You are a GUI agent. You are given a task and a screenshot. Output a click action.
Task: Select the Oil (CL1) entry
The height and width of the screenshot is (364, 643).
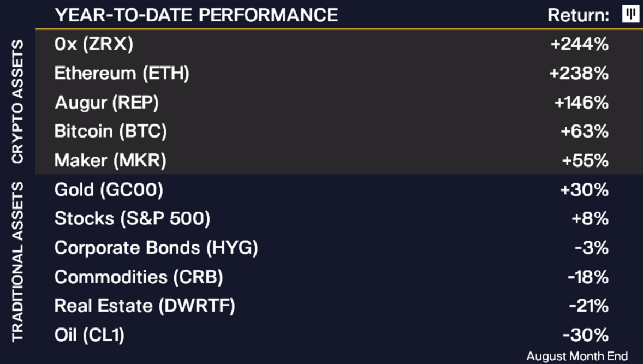(90, 335)
